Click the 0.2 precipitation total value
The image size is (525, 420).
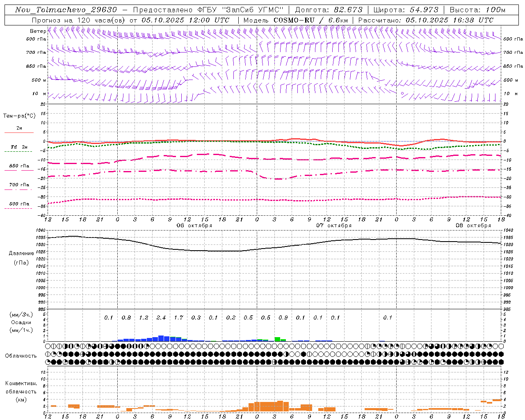(231, 318)
